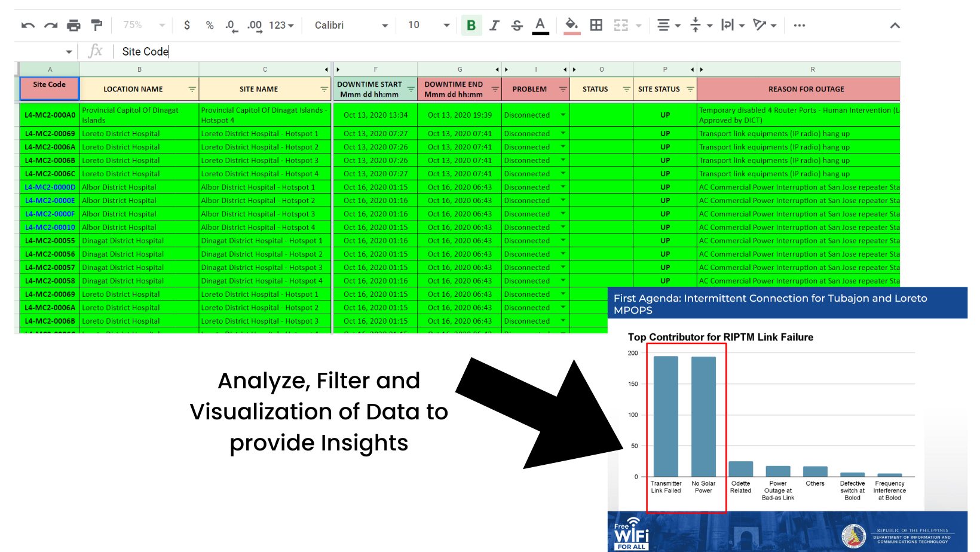980x552 pixels.
Task: Open Disconnected dropdown in L4-MC2-000A0 row
Action: (563, 115)
